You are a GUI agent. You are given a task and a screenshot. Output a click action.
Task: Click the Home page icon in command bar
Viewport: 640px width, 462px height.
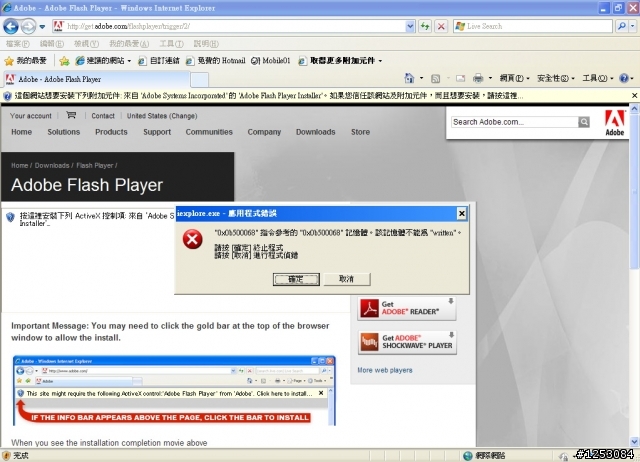click(x=409, y=78)
